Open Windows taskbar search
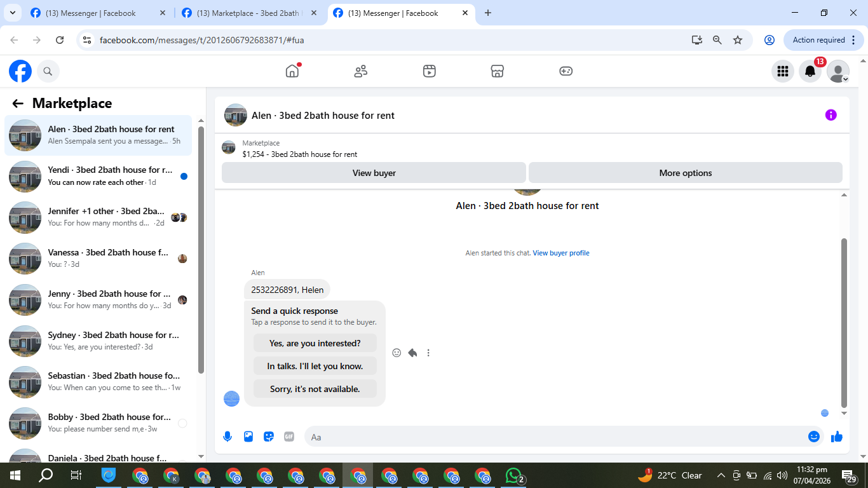The width and height of the screenshot is (868, 488). 46,475
